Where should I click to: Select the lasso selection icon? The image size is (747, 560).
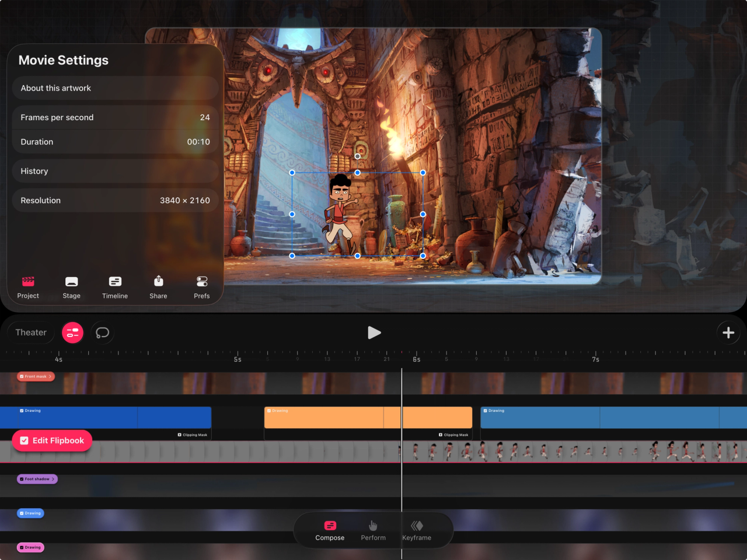pos(102,332)
